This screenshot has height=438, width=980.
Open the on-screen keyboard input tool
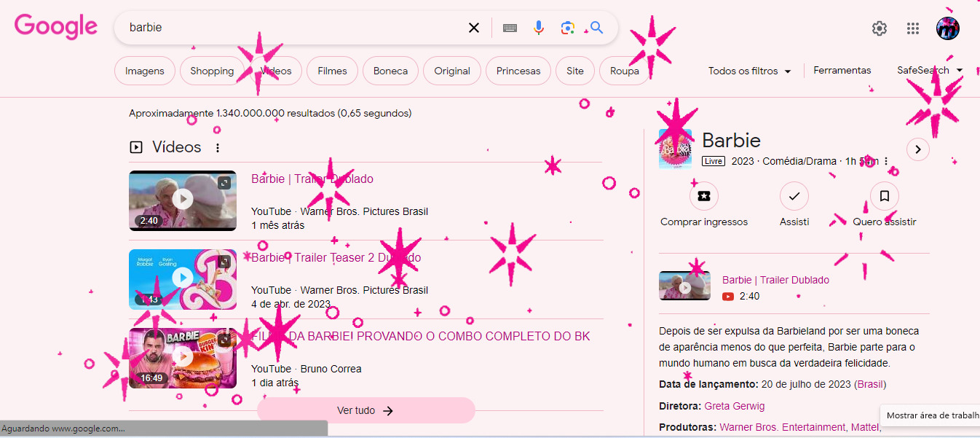[510, 28]
